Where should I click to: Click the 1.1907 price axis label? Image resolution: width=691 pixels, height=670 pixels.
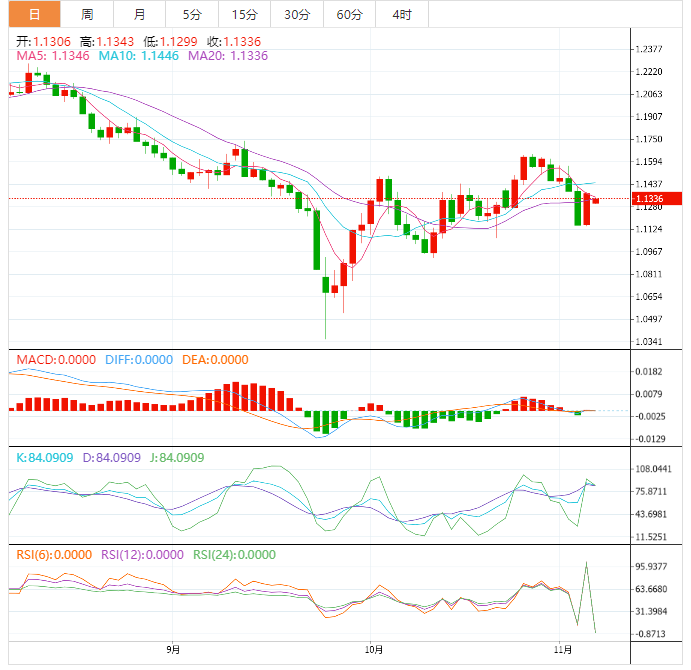(649, 117)
